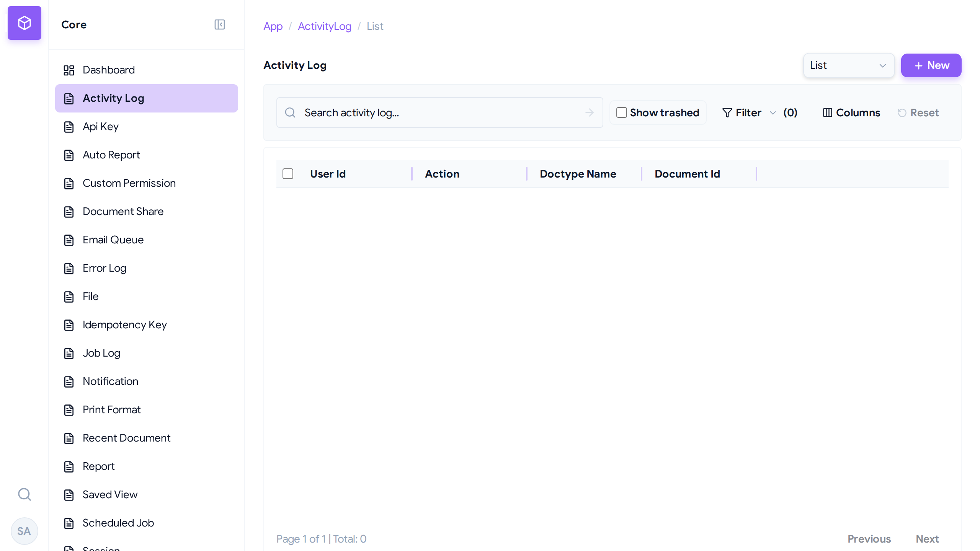Focus the Search activity log field
The width and height of the screenshot is (980, 551).
click(x=439, y=112)
